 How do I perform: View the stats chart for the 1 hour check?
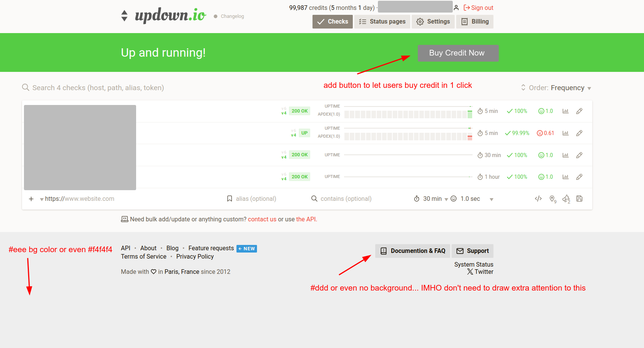coord(565,177)
